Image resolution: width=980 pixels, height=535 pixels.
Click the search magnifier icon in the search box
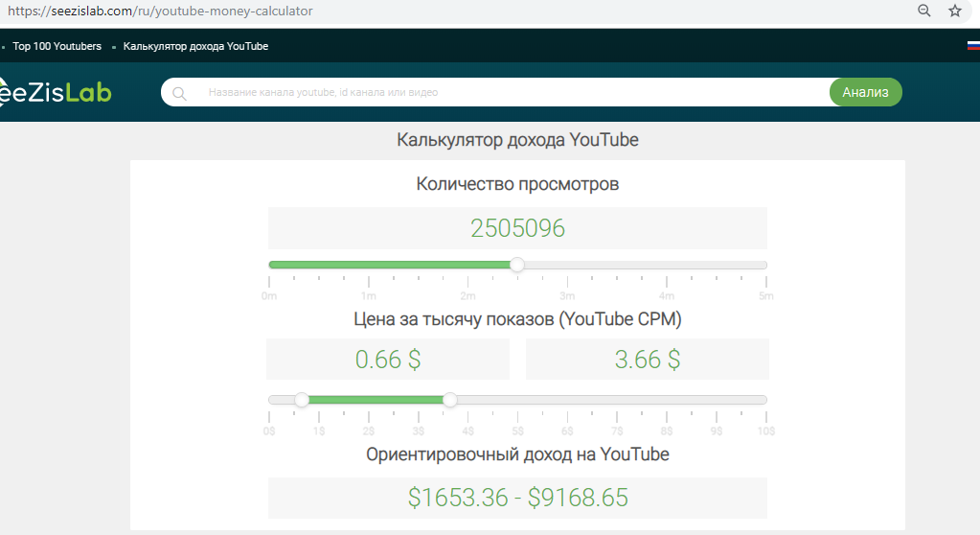point(179,94)
